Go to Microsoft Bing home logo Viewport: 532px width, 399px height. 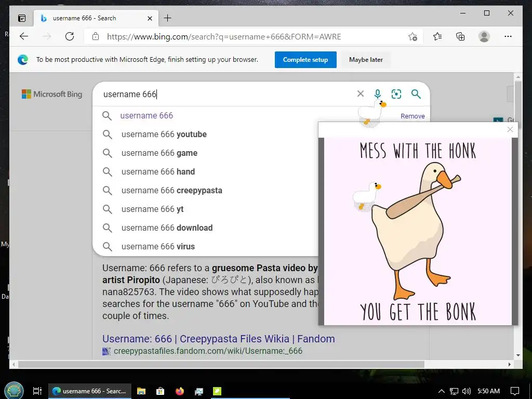point(52,94)
